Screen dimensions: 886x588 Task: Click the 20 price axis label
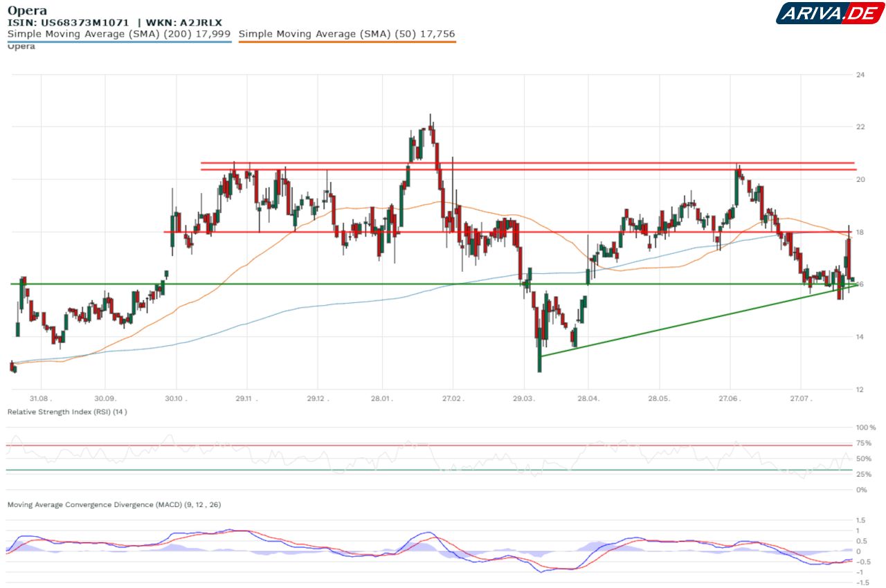pyautogui.click(x=859, y=180)
